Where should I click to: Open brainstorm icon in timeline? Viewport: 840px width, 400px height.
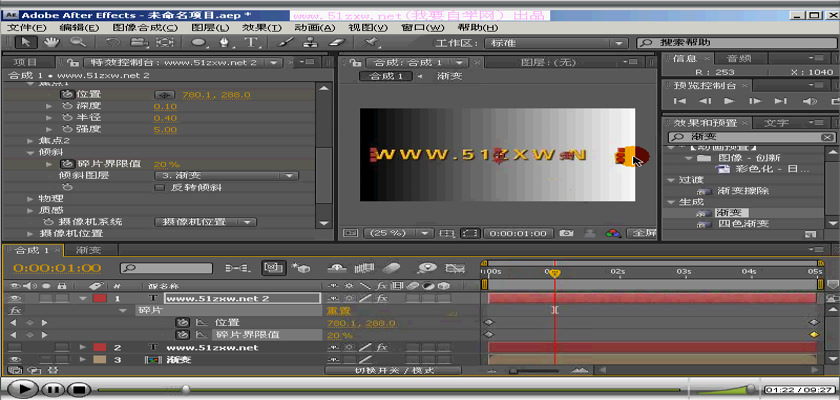point(427,267)
